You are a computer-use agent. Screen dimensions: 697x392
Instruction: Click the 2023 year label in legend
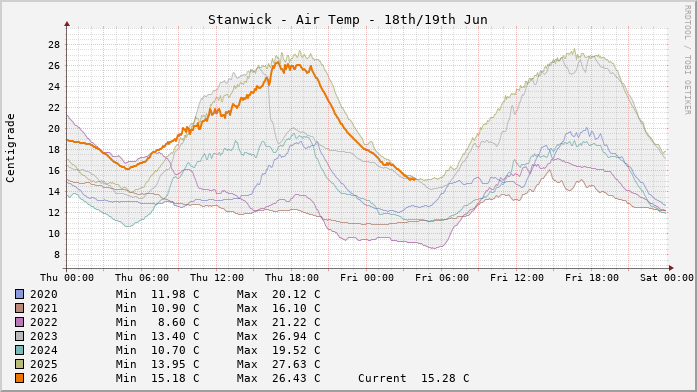pos(44,336)
